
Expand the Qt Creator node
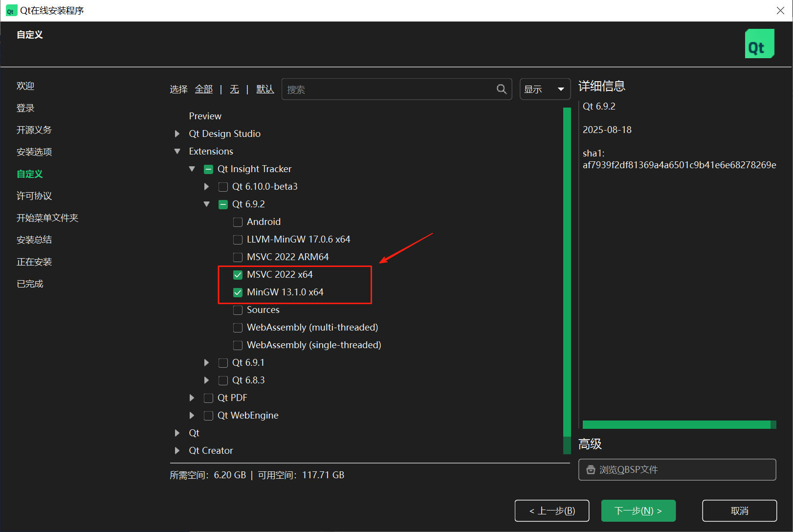coord(177,450)
